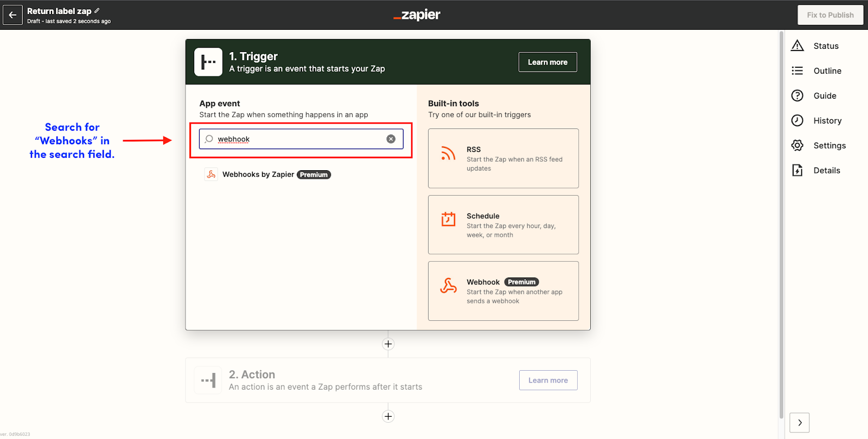Focus the webhook search field
The width and height of the screenshot is (868, 439).
301,139
